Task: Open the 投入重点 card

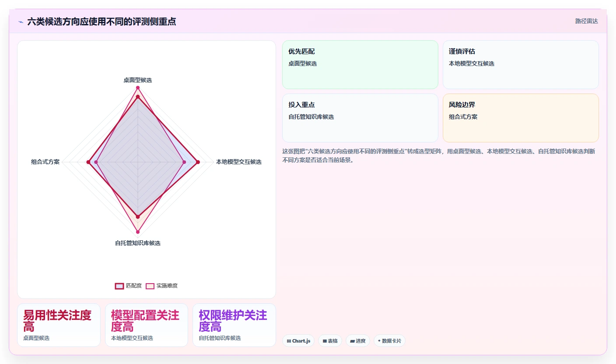Action: click(360, 118)
